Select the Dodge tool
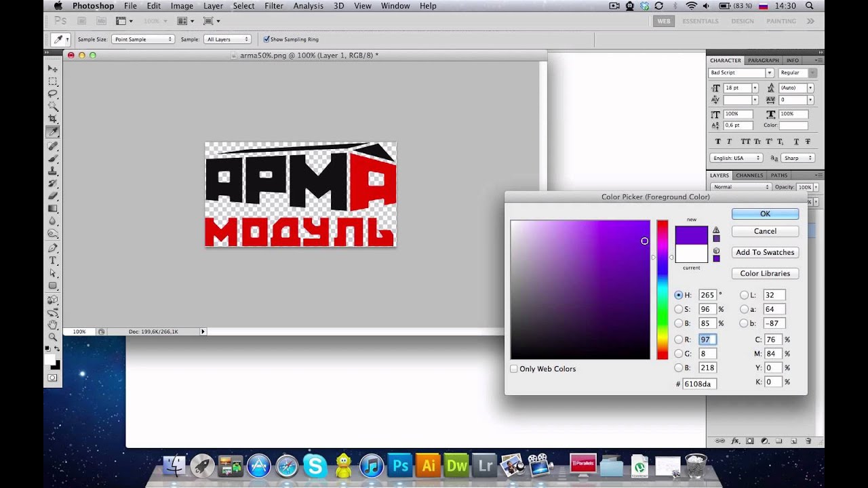868x488 pixels. 52,233
